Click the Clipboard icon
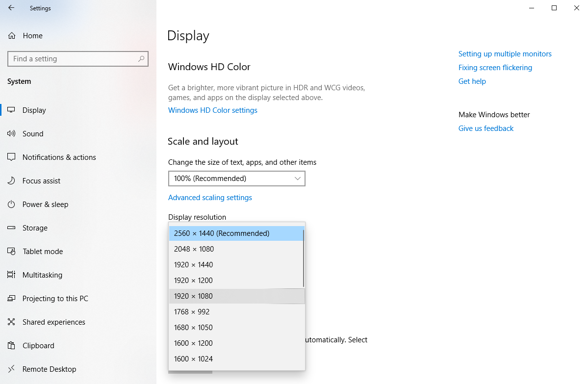This screenshot has height=384, width=588. pyautogui.click(x=11, y=345)
